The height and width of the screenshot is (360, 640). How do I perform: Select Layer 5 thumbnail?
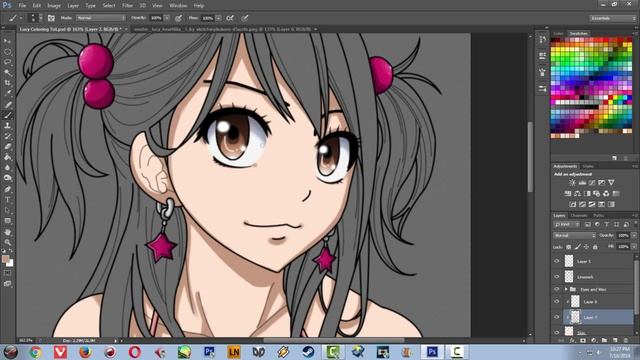[x=569, y=261]
